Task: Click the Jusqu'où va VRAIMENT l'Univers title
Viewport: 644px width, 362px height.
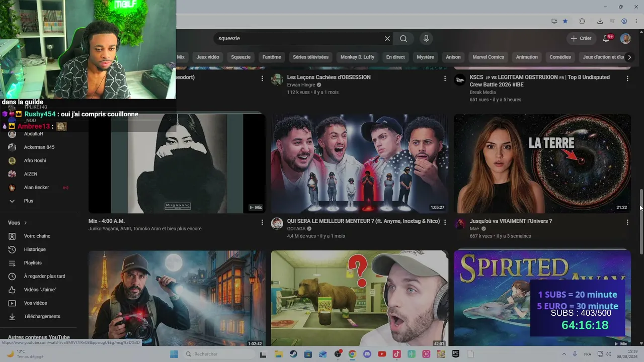Action: point(511,221)
